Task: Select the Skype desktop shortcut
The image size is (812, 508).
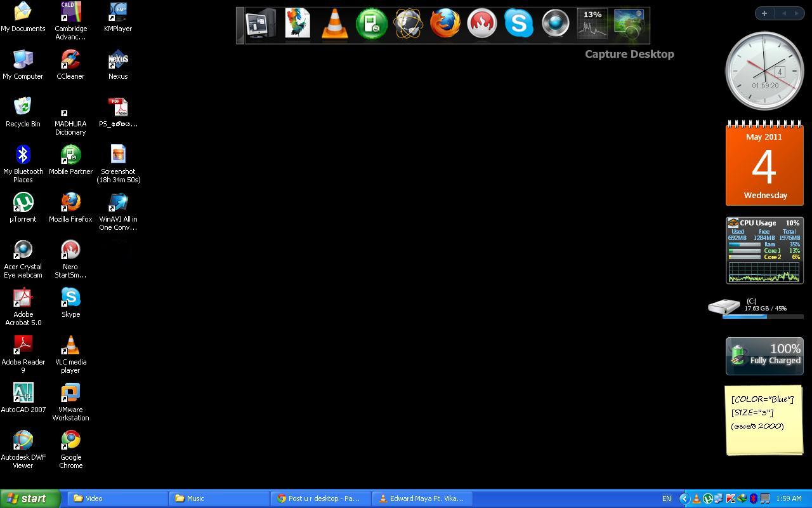Action: click(x=70, y=303)
